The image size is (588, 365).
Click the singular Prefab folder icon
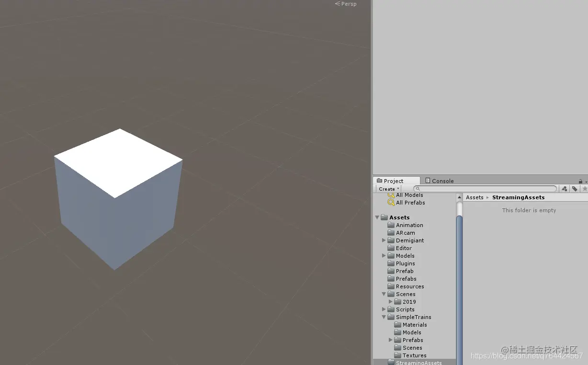(x=391, y=271)
